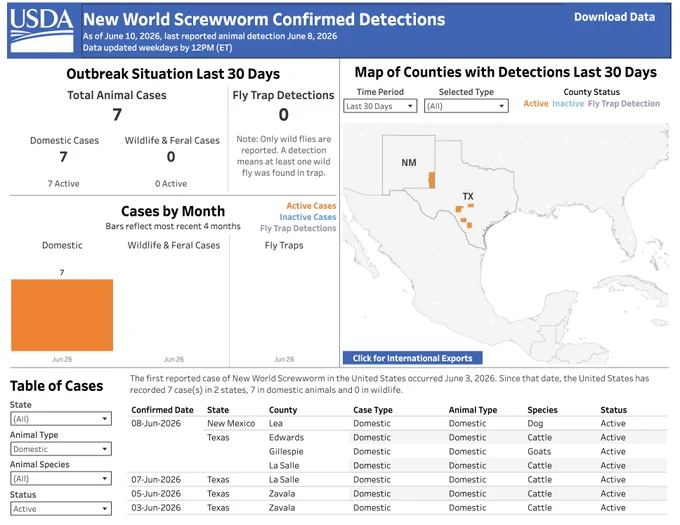Image resolution: width=680 pixels, height=525 pixels.
Task: Click the Species column header
Action: point(542,410)
